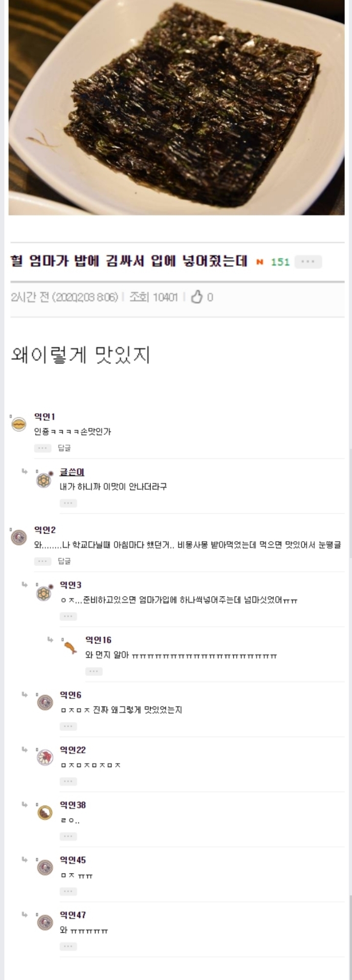
Task: Open the options menu under 익인1's comment
Action: point(43,447)
